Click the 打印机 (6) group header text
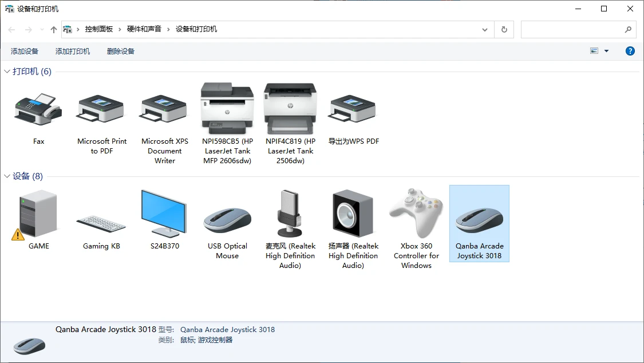The width and height of the screenshot is (644, 363). pyautogui.click(x=32, y=72)
